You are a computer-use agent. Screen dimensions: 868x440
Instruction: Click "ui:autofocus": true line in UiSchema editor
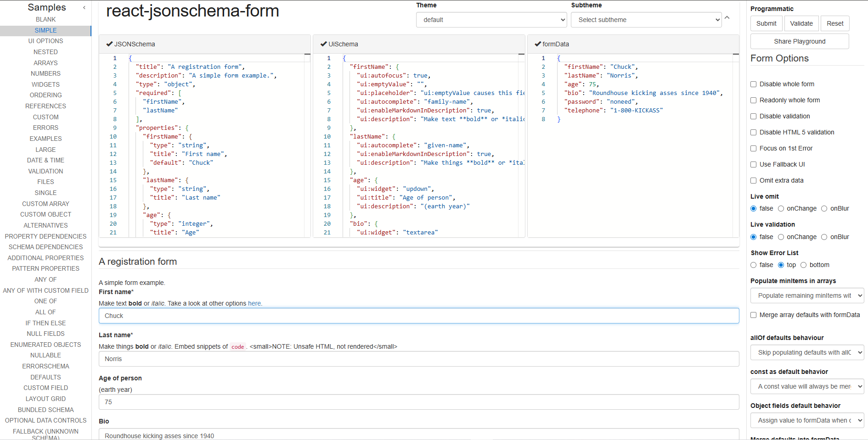pyautogui.click(x=394, y=76)
